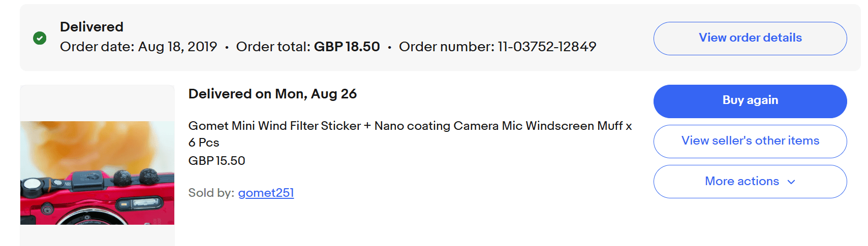The width and height of the screenshot is (868, 246).
Task: Click the green delivered checkmark icon
Action: point(40,38)
